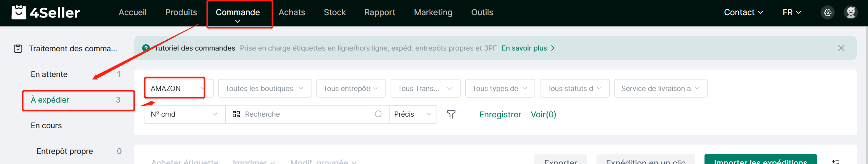Image resolution: width=868 pixels, height=164 pixels.
Task: Open the N° cmd search type dropdown
Action: (184, 114)
